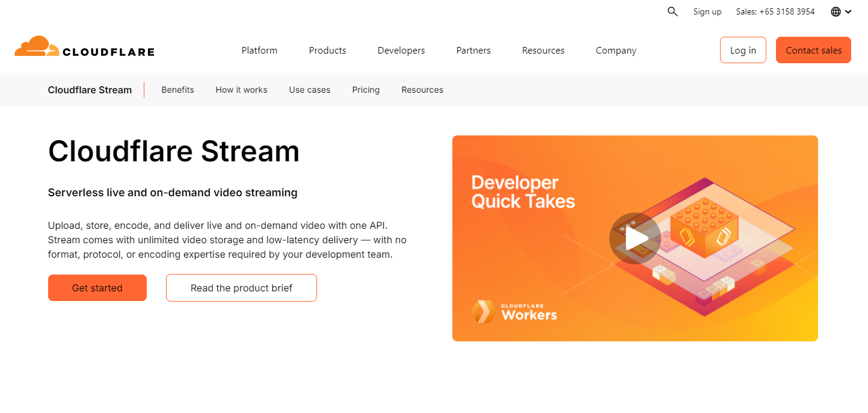Open the Developers dropdown

401,51
